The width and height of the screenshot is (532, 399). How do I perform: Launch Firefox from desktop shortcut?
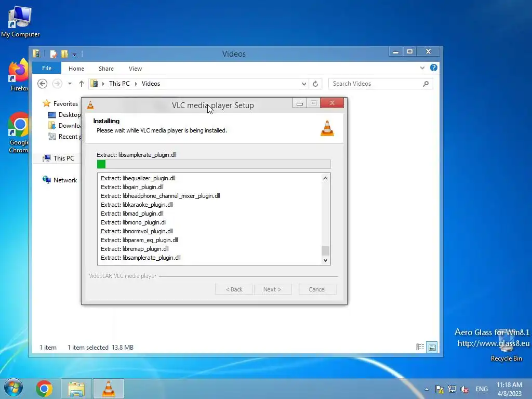pos(19,75)
